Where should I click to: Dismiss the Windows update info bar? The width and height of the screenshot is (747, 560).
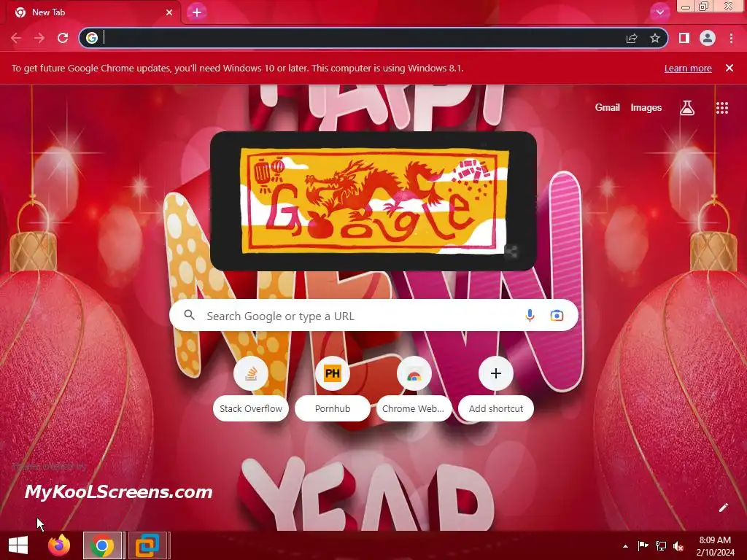coord(729,68)
